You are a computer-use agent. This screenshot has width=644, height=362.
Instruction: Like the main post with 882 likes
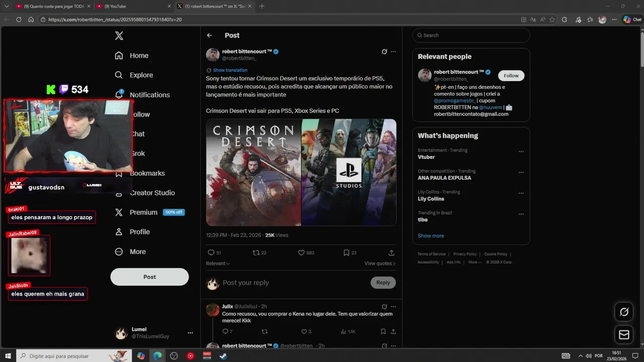306,253
